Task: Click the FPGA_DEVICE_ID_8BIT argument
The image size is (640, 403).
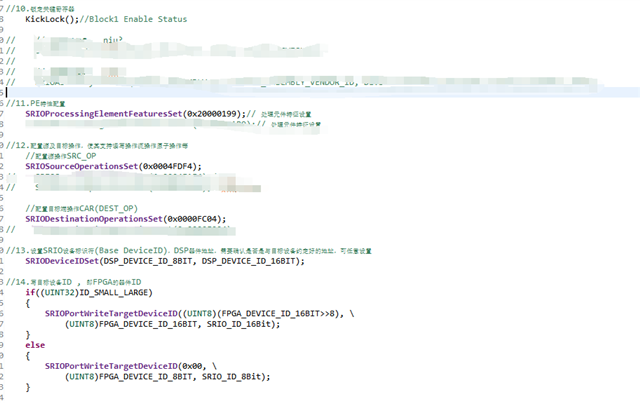Action: (145, 377)
